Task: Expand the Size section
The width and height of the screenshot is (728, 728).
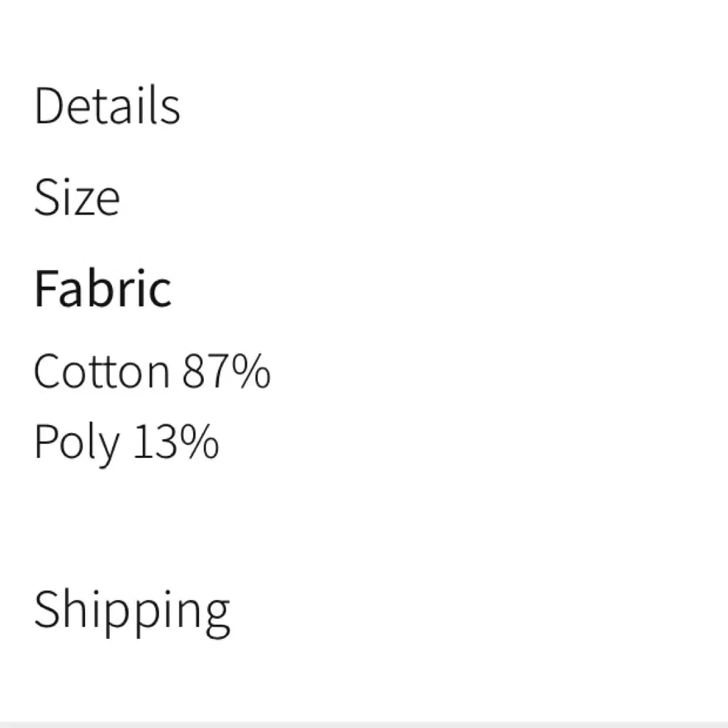Action: coord(77,197)
